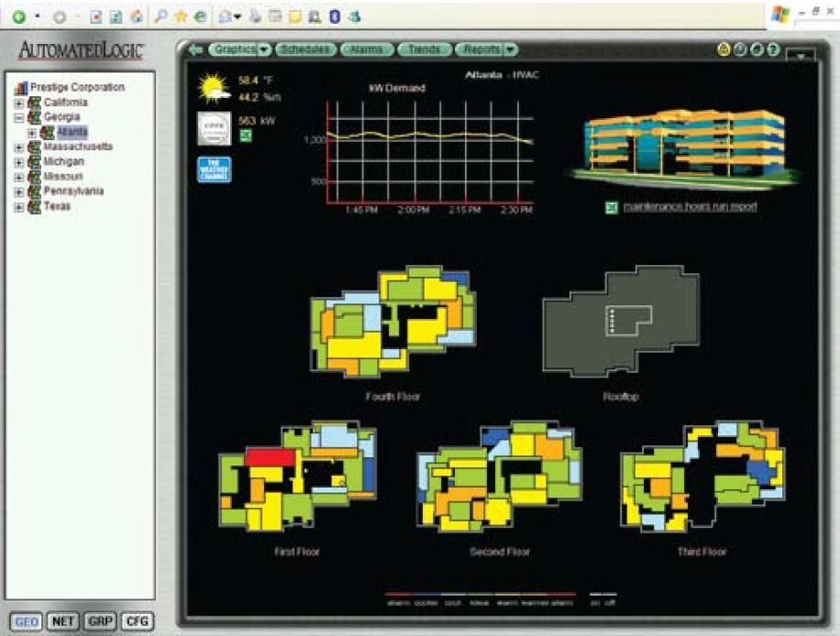Open the Rooftop plan
The image size is (840, 636).
(x=620, y=322)
